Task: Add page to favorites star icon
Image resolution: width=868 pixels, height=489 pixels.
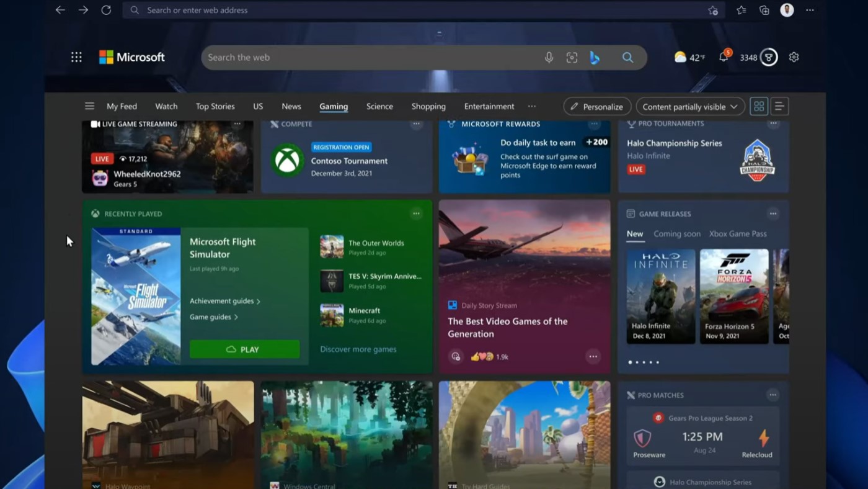Action: pos(713,10)
